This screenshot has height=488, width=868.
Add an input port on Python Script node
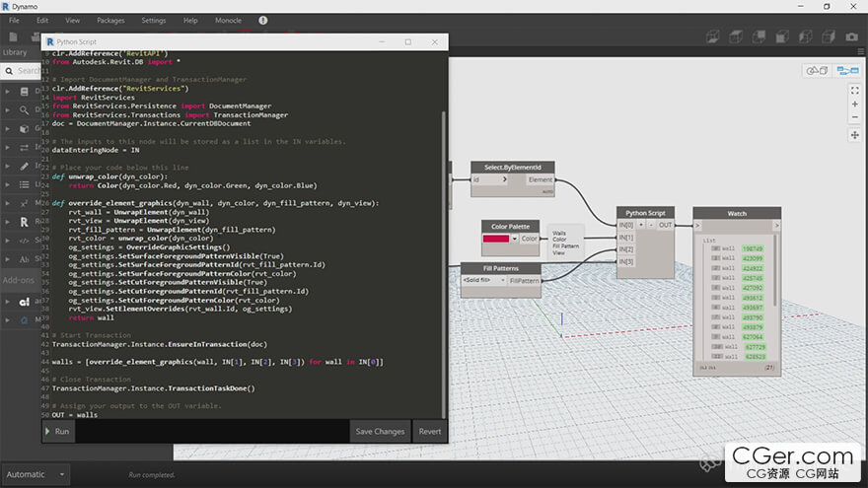[x=640, y=225]
